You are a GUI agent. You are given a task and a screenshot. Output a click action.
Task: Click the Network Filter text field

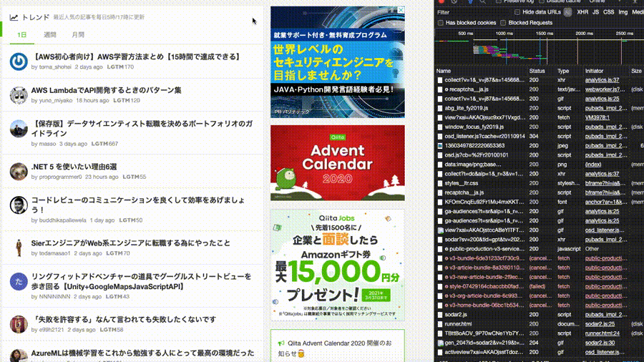pyautogui.click(x=474, y=12)
